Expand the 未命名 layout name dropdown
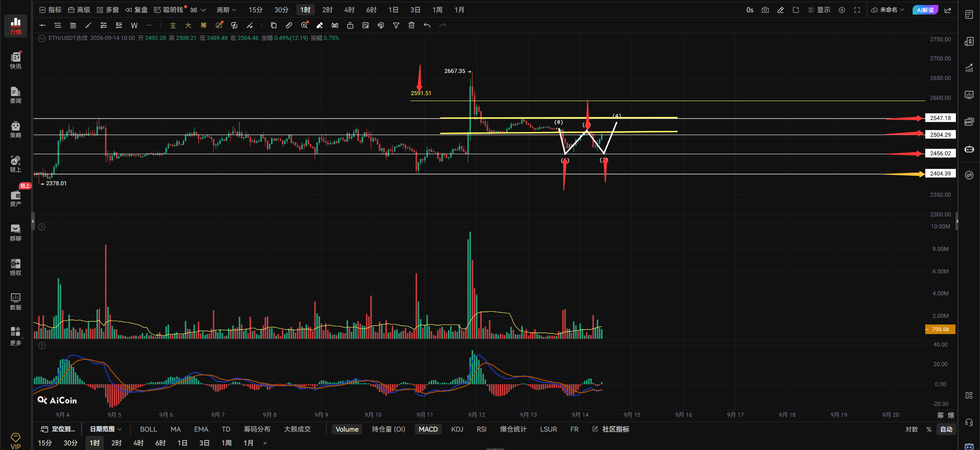The image size is (980, 450). 888,10
